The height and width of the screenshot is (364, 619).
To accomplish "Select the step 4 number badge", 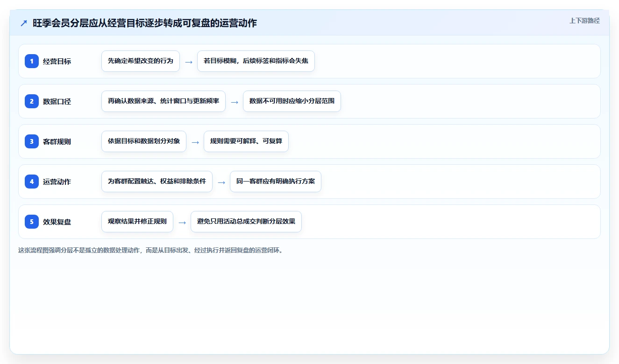I will point(32,182).
